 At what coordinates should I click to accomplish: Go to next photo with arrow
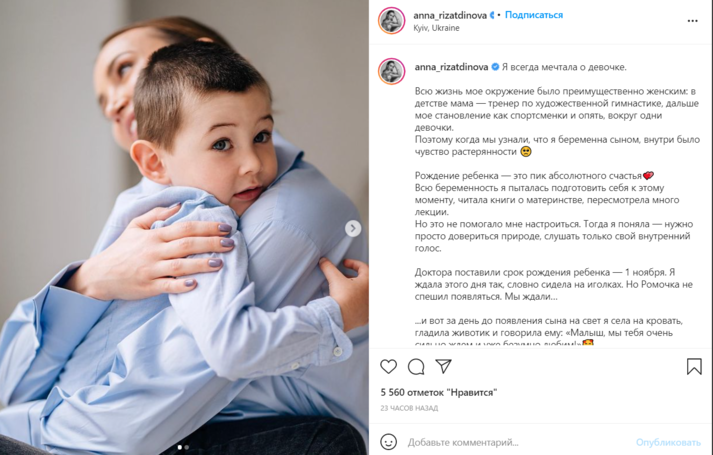[353, 228]
